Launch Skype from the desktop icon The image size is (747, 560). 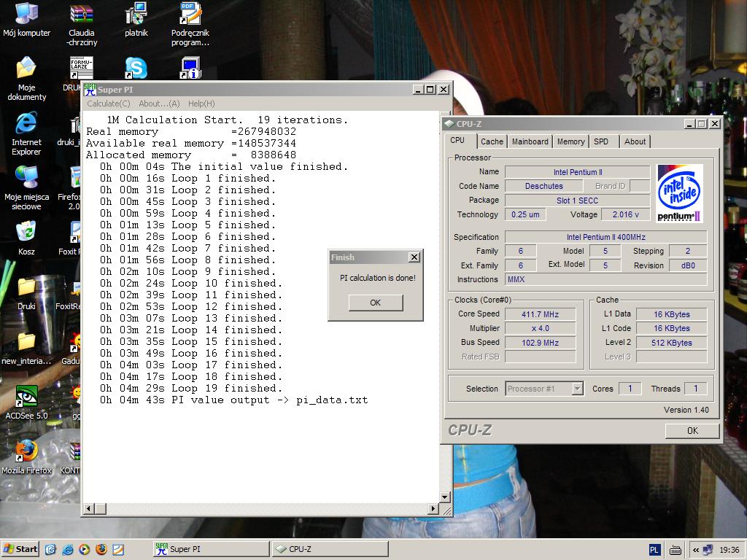pyautogui.click(x=136, y=68)
